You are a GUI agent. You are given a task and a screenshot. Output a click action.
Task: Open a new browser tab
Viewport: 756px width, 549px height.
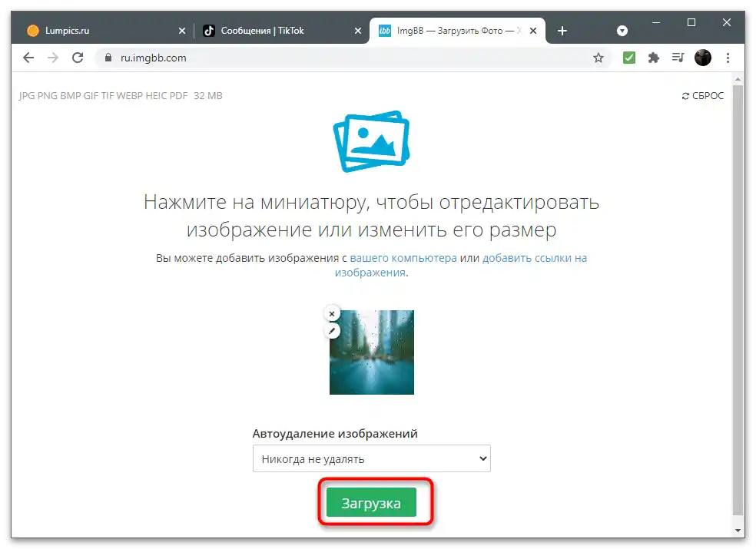[x=562, y=31]
